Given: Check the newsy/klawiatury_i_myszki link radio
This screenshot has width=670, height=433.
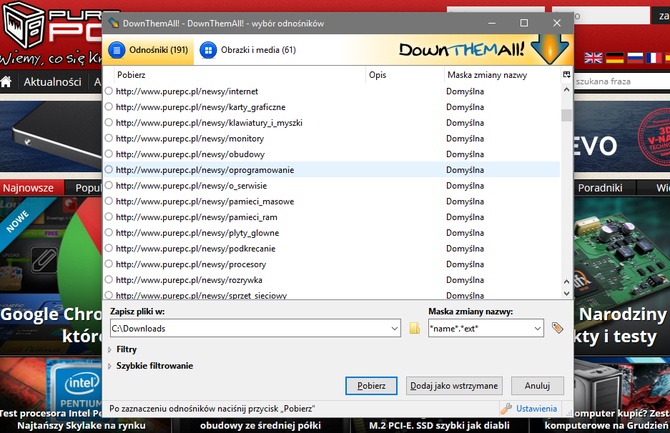Looking at the screenshot, I should point(109,122).
